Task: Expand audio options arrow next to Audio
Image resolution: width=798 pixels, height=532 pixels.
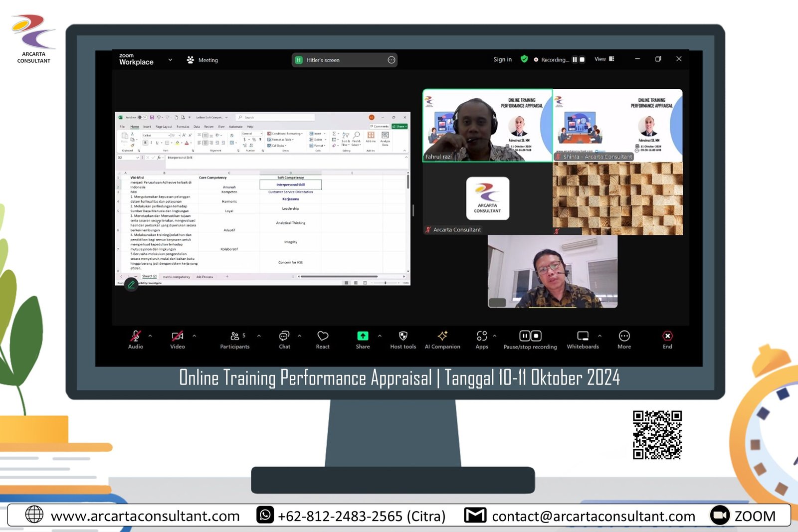Action: click(150, 336)
